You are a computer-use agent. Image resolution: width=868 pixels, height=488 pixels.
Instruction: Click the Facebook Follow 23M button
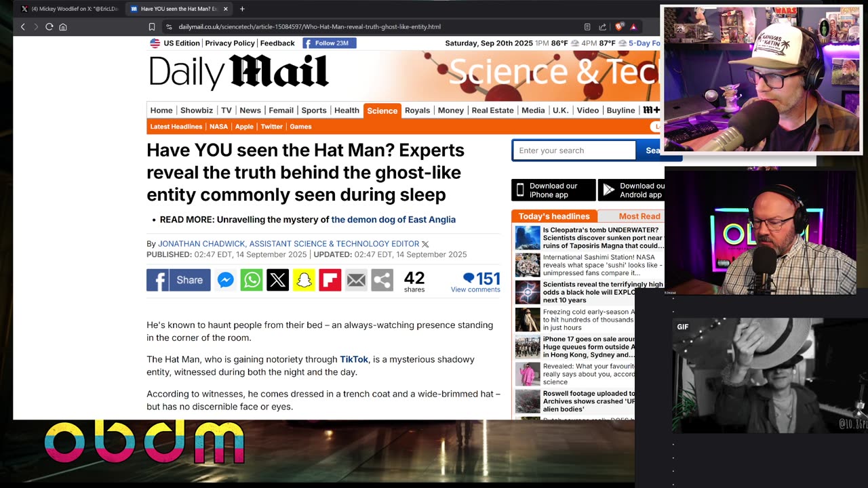click(x=330, y=43)
